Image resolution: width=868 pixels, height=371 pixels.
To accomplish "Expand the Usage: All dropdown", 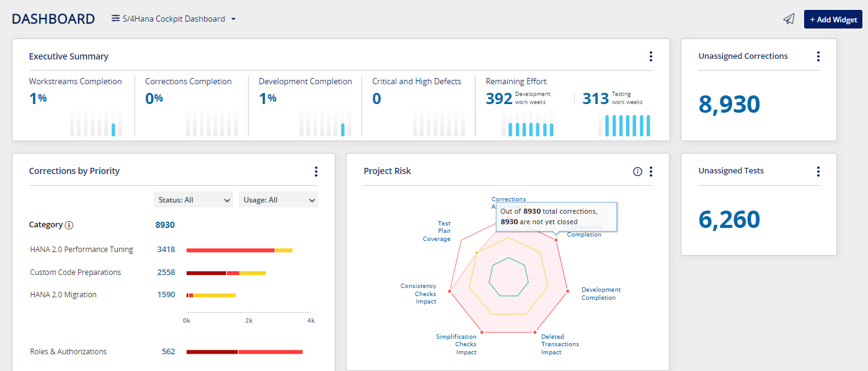I will (x=278, y=199).
